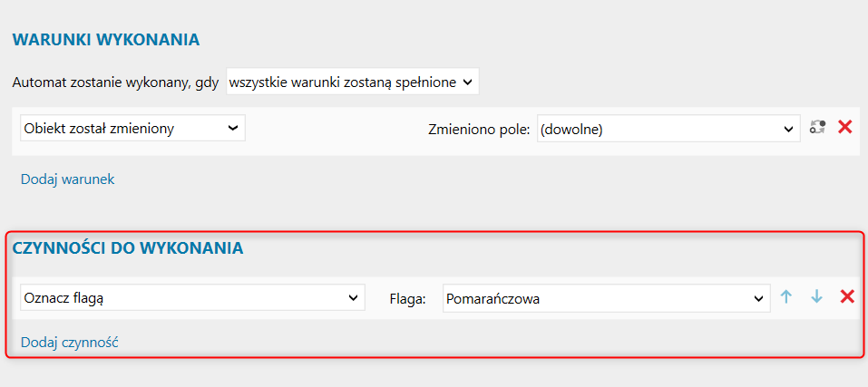
Task: Click the 'WARUNKI WYKONANIA' section heading
Action: coord(106,40)
